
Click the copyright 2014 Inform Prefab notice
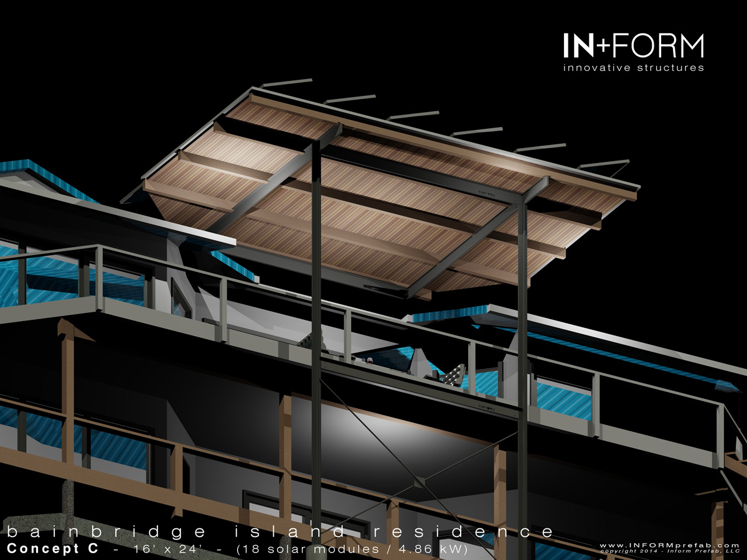coord(669,551)
